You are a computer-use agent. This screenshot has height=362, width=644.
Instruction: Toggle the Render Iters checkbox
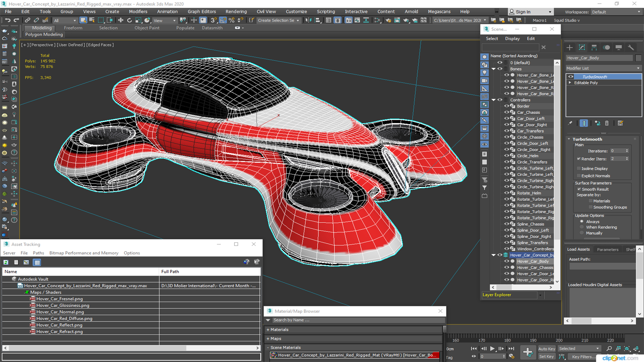[x=579, y=159]
